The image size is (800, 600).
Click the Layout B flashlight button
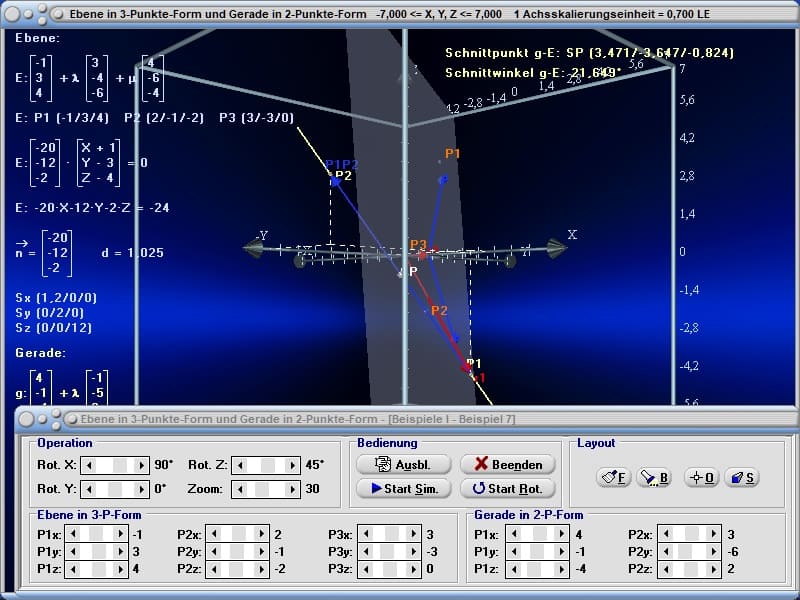655,478
